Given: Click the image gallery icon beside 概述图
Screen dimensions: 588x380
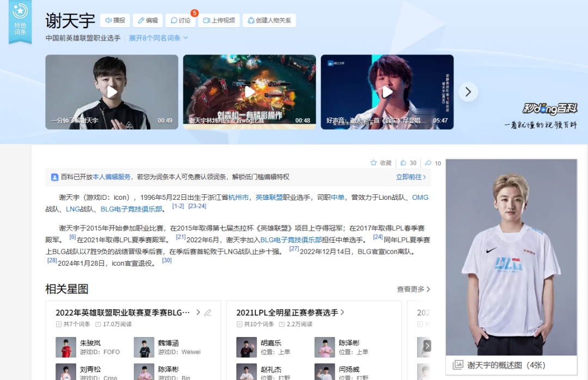Looking at the screenshot, I should click(458, 365).
